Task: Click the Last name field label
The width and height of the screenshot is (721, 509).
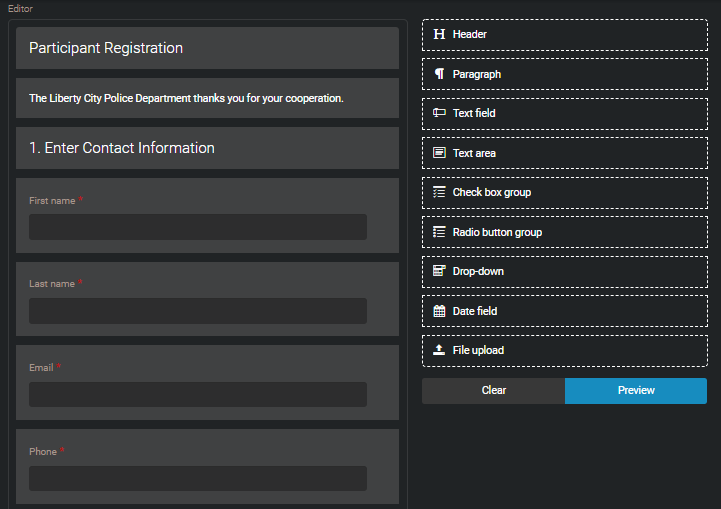Action: 52,284
